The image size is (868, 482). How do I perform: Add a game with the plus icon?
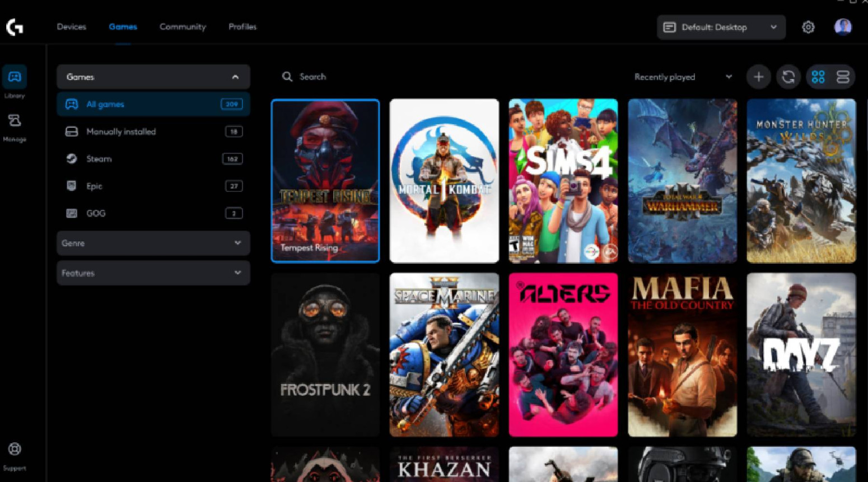tap(758, 77)
